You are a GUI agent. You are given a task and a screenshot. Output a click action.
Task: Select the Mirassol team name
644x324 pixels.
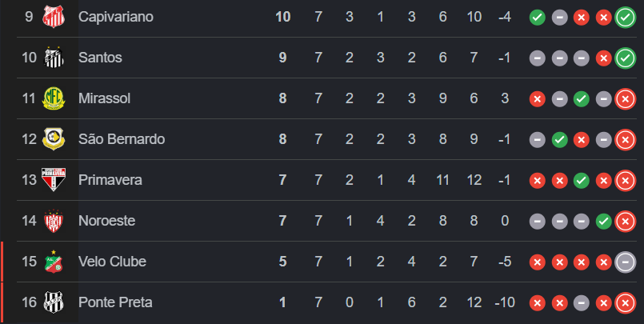click(104, 98)
